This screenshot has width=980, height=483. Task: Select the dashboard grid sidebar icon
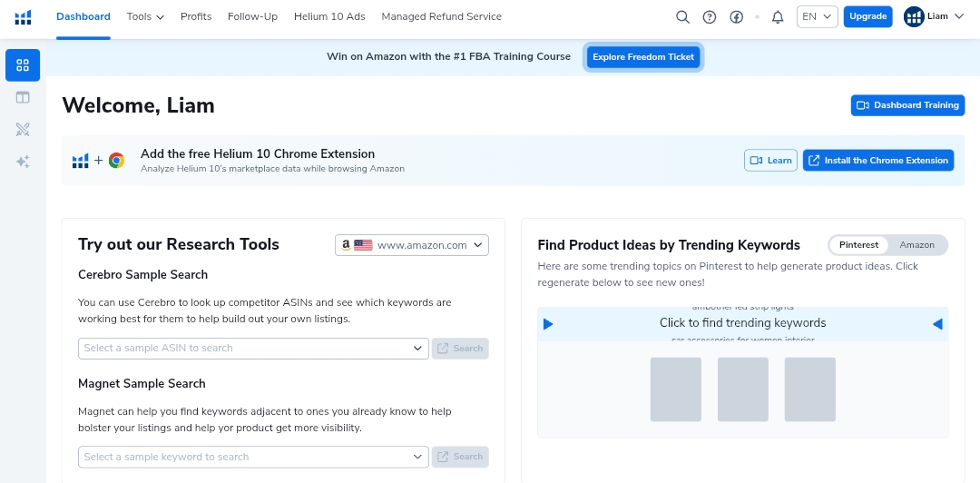23,65
